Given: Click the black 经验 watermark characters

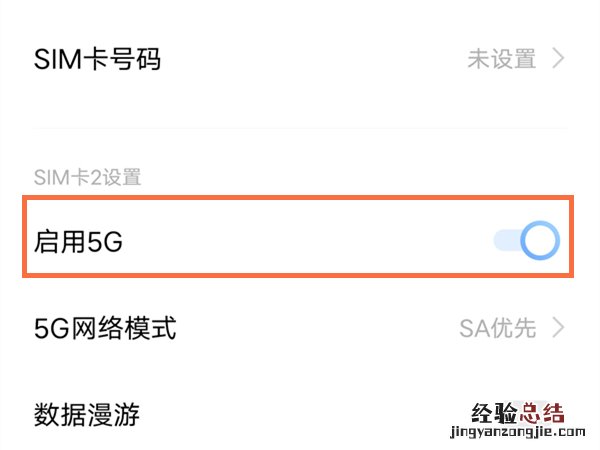Looking at the screenshot, I should pyautogui.click(x=495, y=414).
